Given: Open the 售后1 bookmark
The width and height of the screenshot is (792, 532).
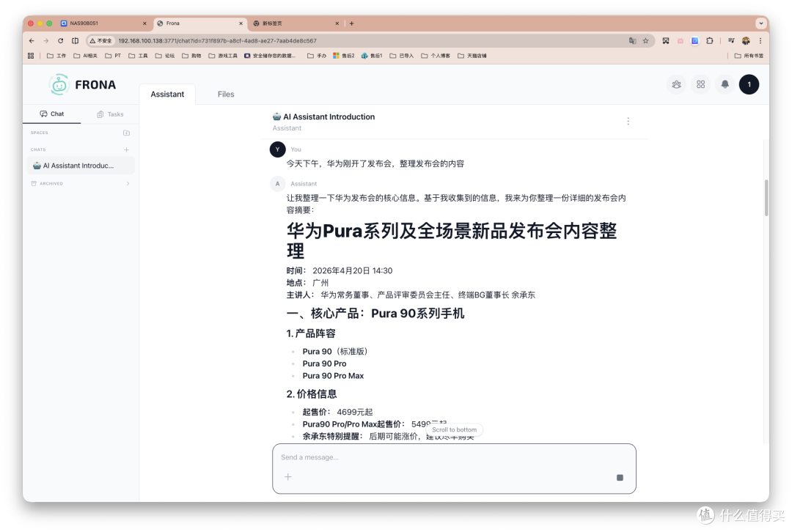Looking at the screenshot, I should click(x=372, y=56).
